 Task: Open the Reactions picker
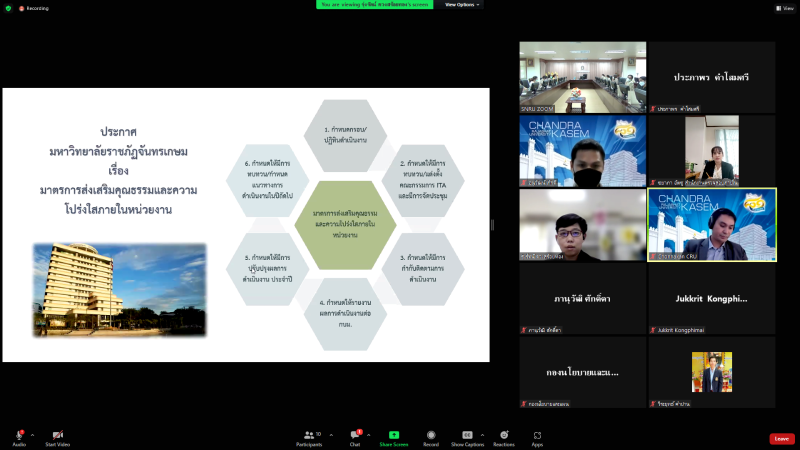click(x=504, y=436)
